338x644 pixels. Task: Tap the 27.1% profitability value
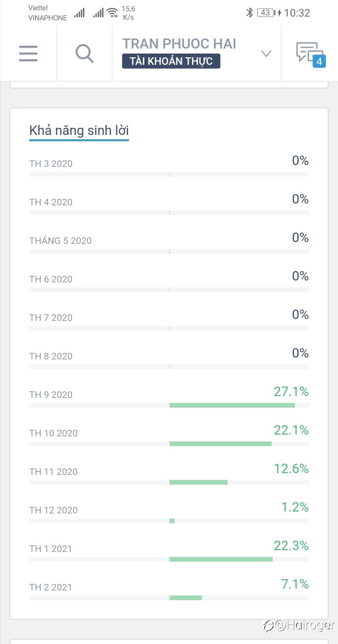click(x=291, y=392)
